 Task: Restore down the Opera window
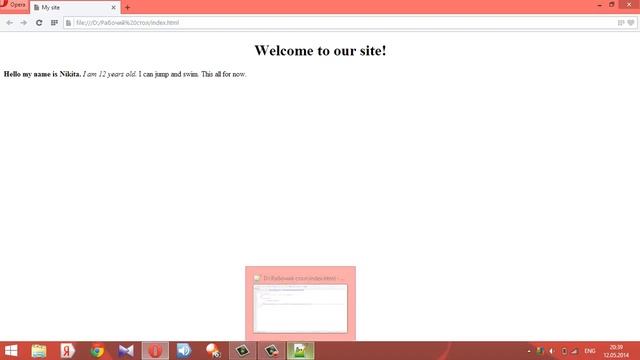click(611, 5)
